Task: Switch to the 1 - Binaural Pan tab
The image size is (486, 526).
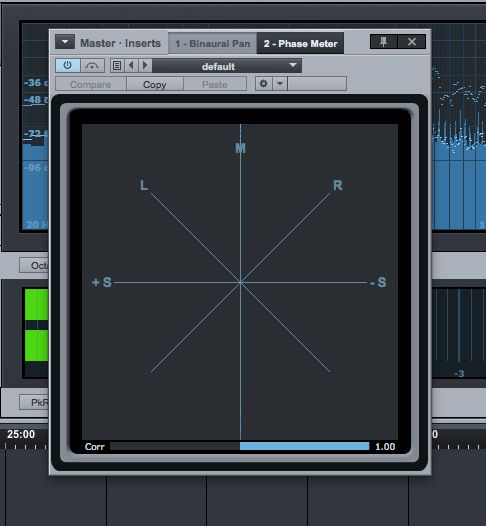Action: [213, 44]
